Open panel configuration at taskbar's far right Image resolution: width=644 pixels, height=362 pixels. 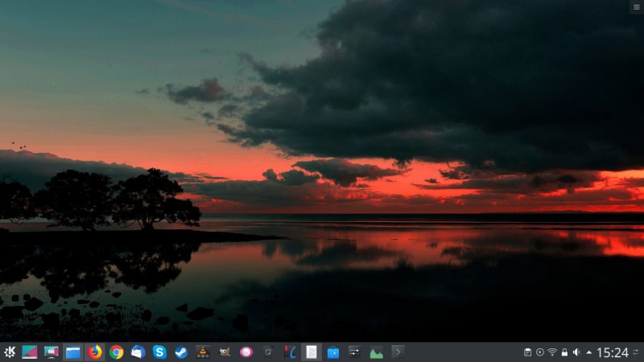(x=637, y=352)
